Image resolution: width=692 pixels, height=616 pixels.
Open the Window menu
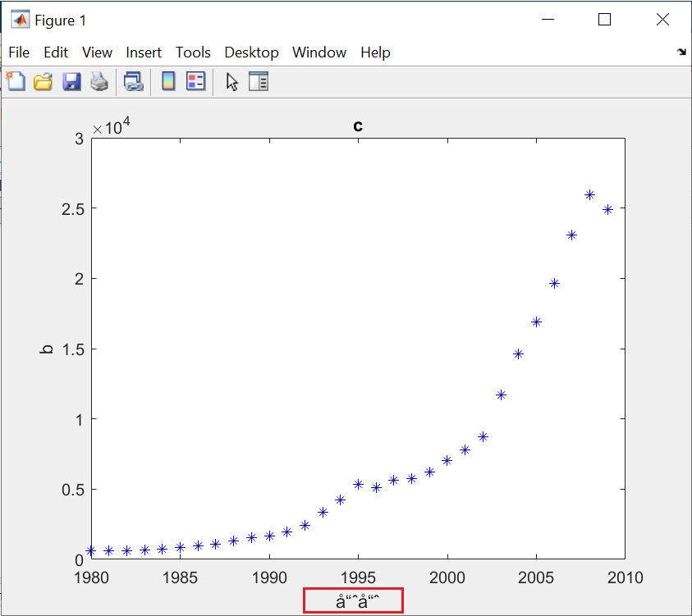(319, 52)
